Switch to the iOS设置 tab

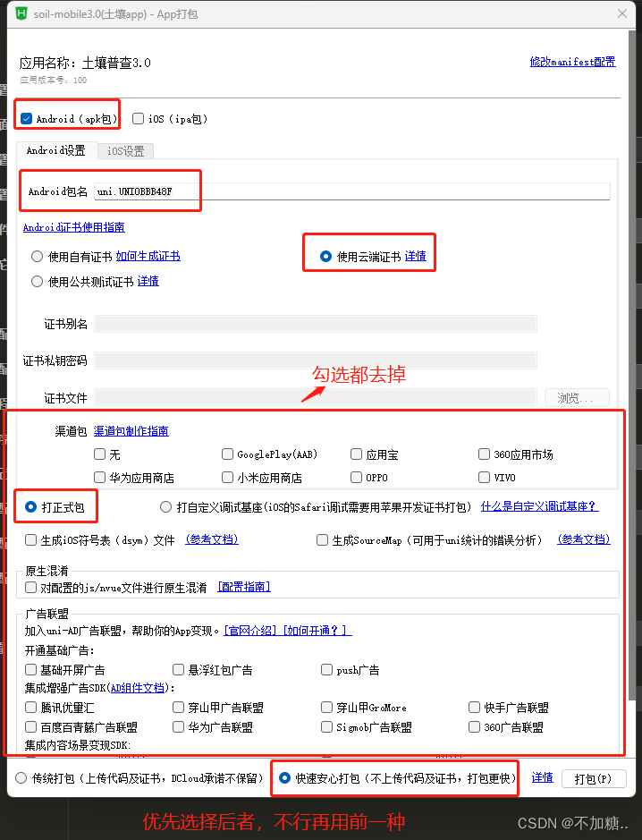point(125,151)
